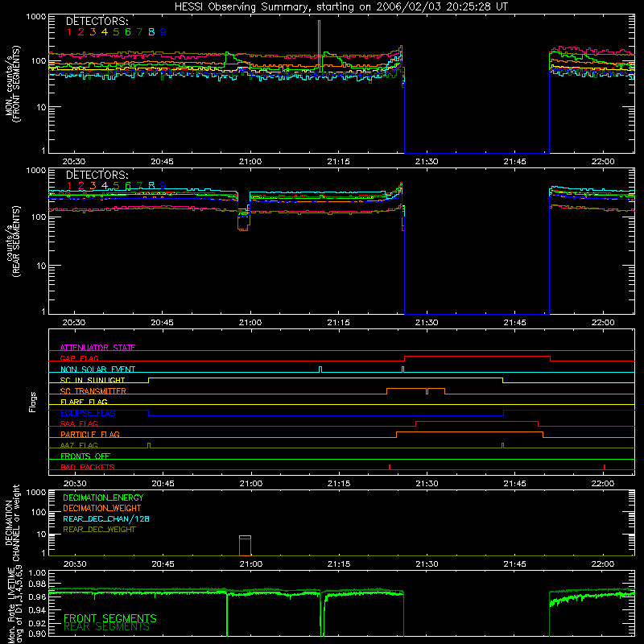Image resolution: width=644 pixels, height=644 pixels.
Task: Click the FLARE_FLAG label
Action: 84,402
